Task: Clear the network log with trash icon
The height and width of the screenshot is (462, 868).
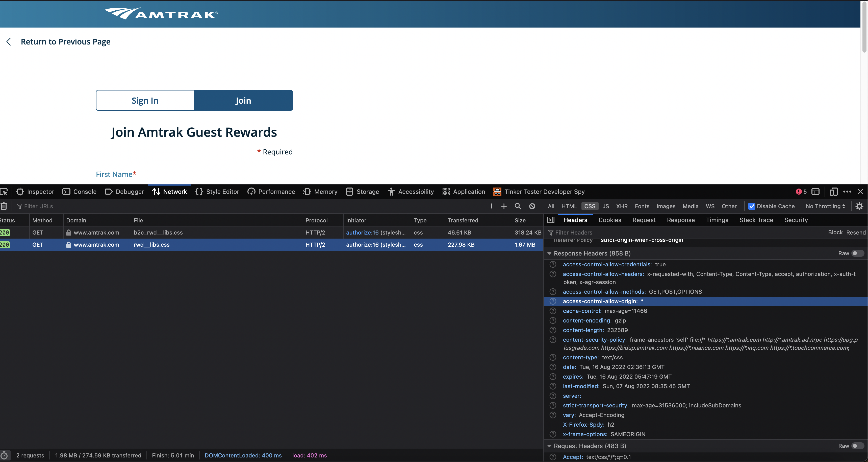Action: click(4, 206)
